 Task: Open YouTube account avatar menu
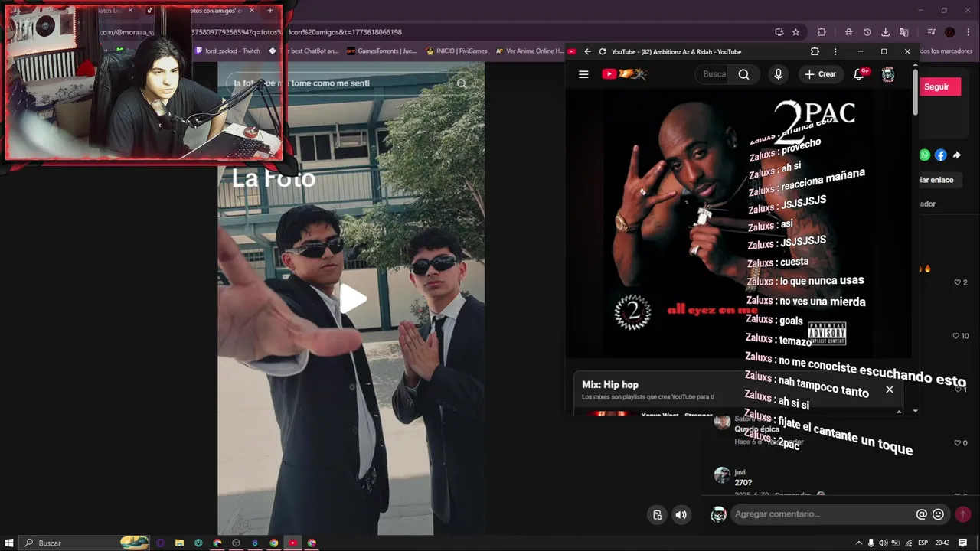click(888, 74)
